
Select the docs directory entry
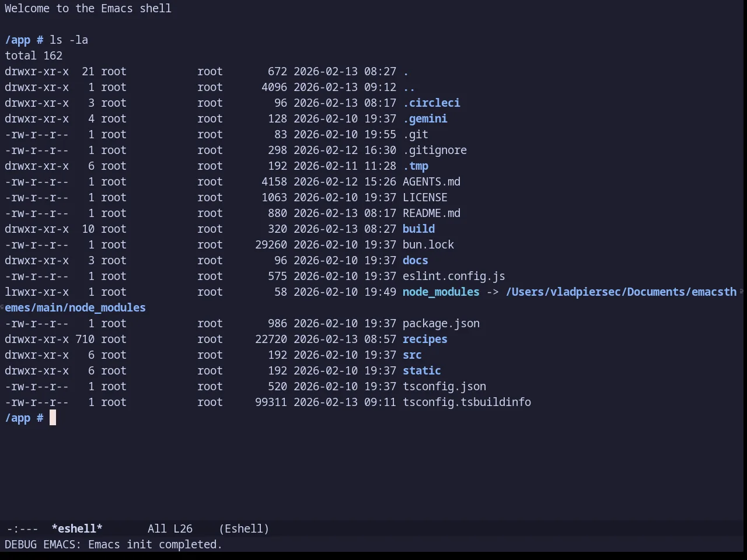click(416, 260)
